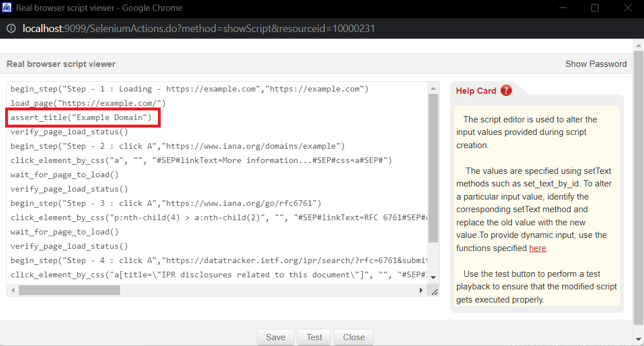Click the script textarea resize handle
This screenshot has height=346, width=644.
click(x=434, y=292)
